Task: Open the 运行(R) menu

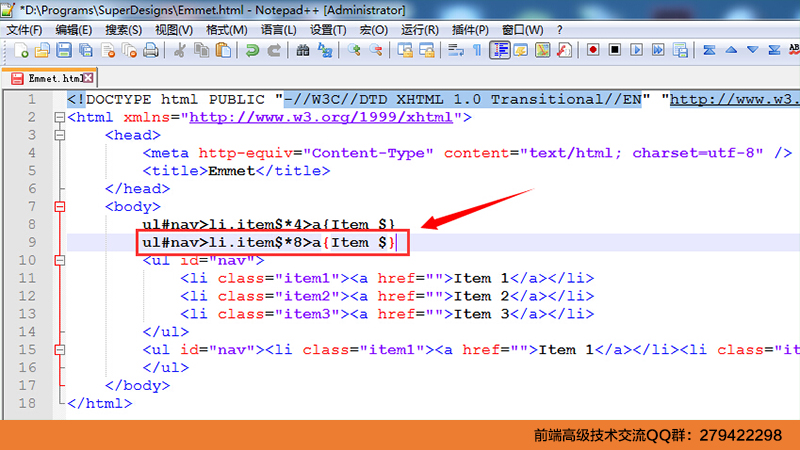Action: tap(419, 30)
